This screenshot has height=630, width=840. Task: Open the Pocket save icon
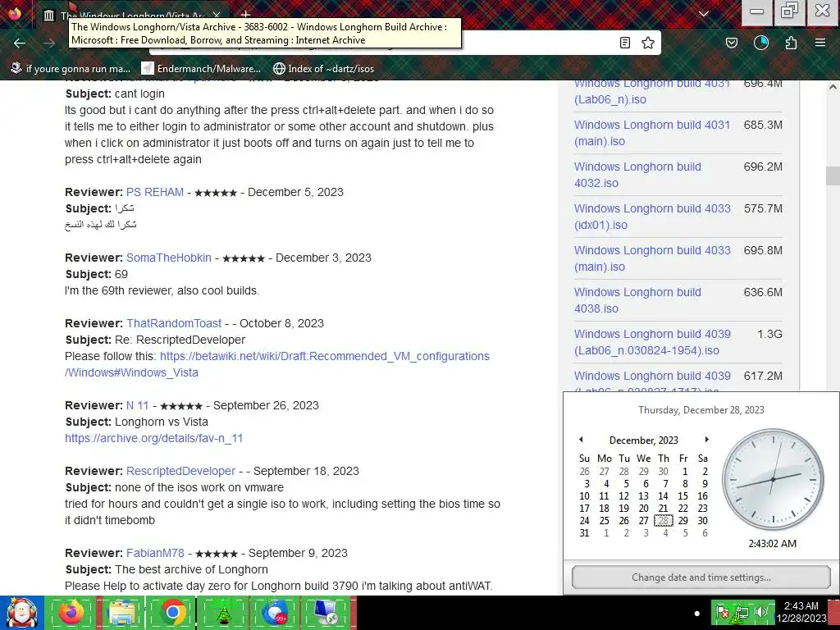pos(731,43)
